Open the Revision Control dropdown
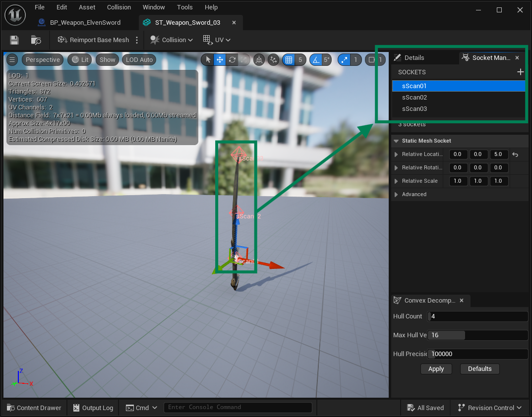Screen dimensions: 532x417 [x=489, y=408]
